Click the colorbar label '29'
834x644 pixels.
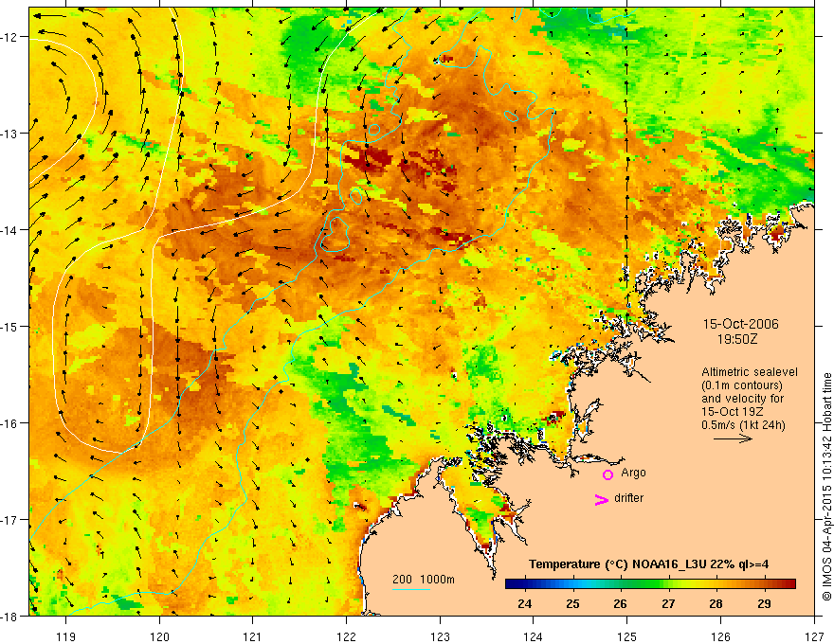point(764,603)
